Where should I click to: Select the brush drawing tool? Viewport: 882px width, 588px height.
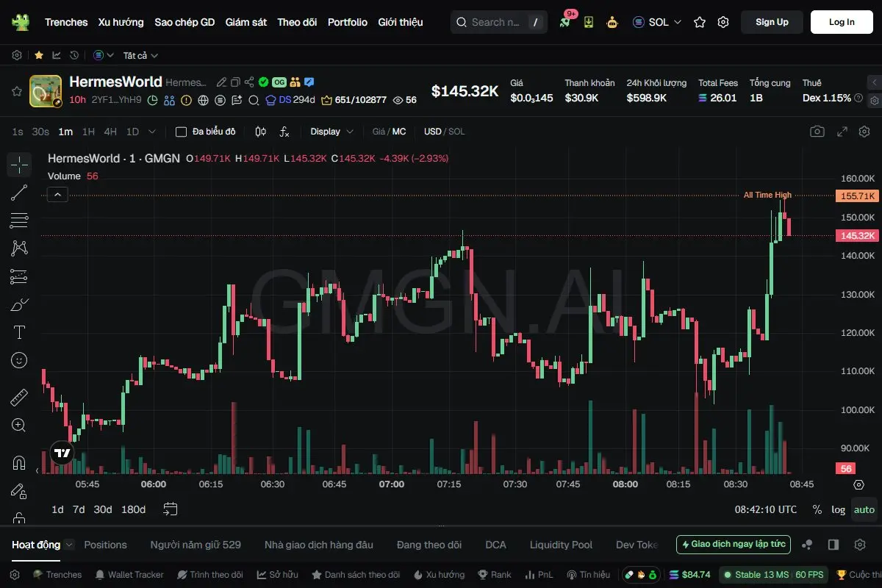point(19,304)
